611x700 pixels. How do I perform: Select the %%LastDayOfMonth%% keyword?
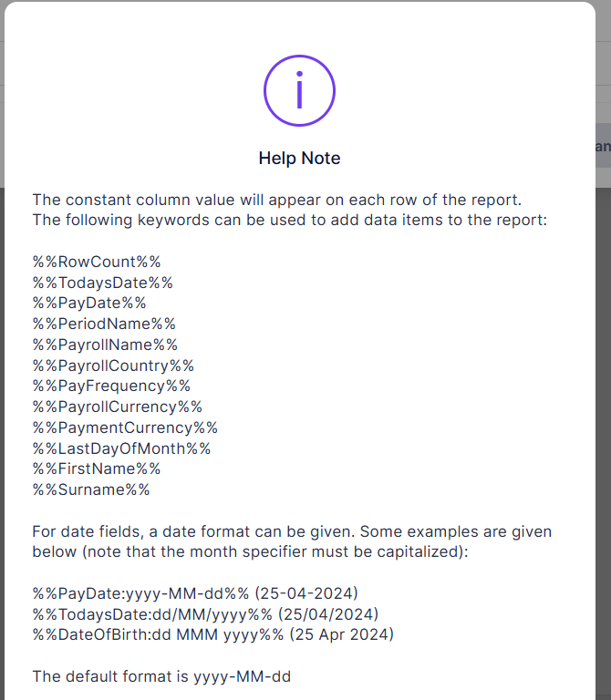(121, 448)
